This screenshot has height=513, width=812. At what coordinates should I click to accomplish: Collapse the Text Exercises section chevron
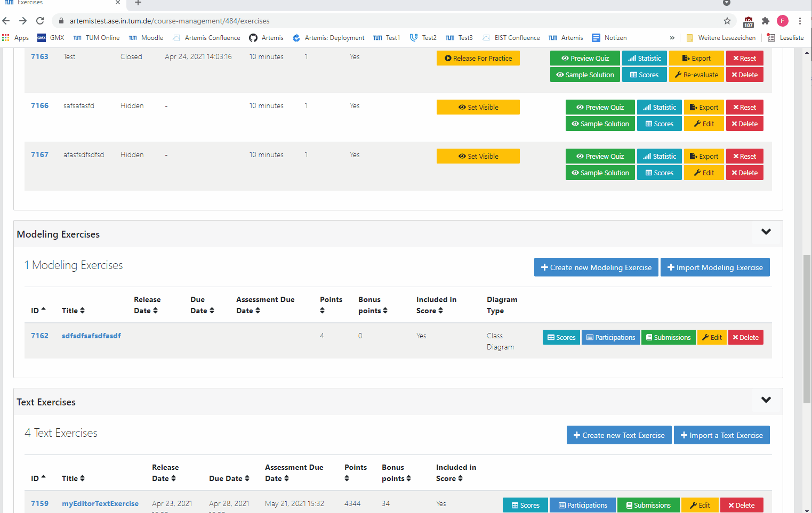click(x=766, y=400)
